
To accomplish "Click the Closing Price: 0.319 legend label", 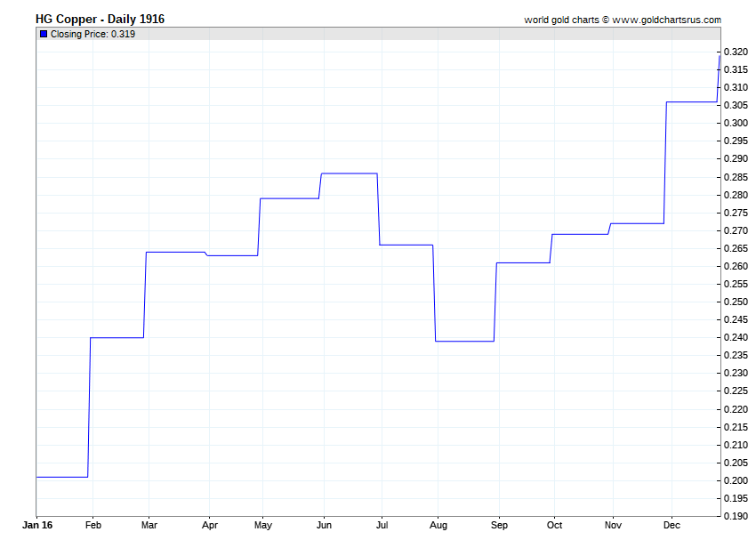I will click(92, 34).
